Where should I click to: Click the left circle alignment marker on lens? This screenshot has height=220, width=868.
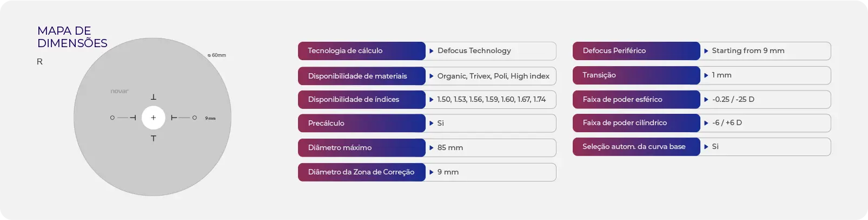pyautogui.click(x=112, y=118)
